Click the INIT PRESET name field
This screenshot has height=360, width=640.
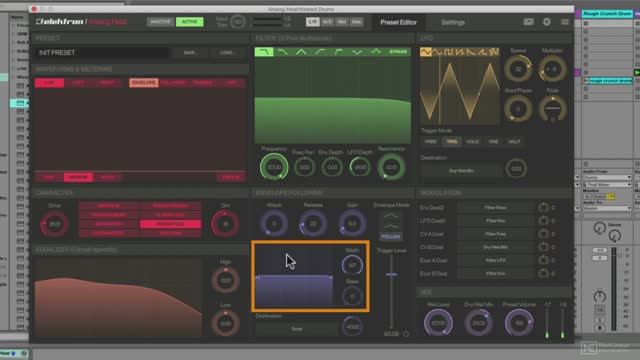pos(102,53)
